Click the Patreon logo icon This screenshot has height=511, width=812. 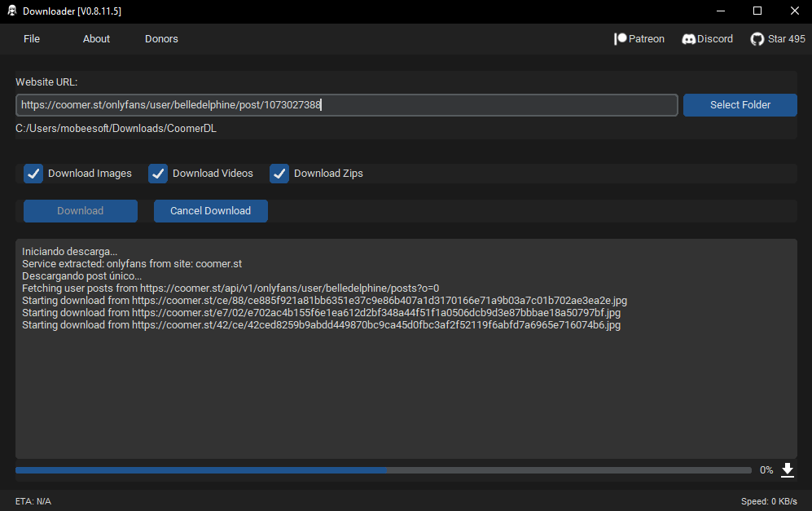tap(621, 39)
